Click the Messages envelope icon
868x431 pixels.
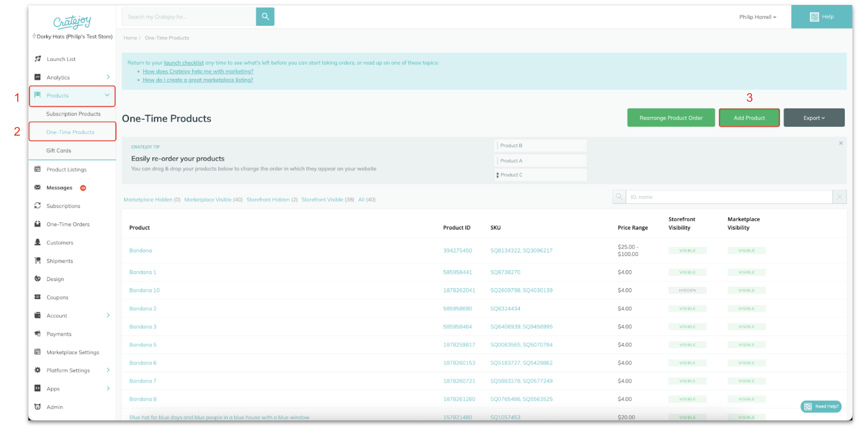pyautogui.click(x=38, y=188)
